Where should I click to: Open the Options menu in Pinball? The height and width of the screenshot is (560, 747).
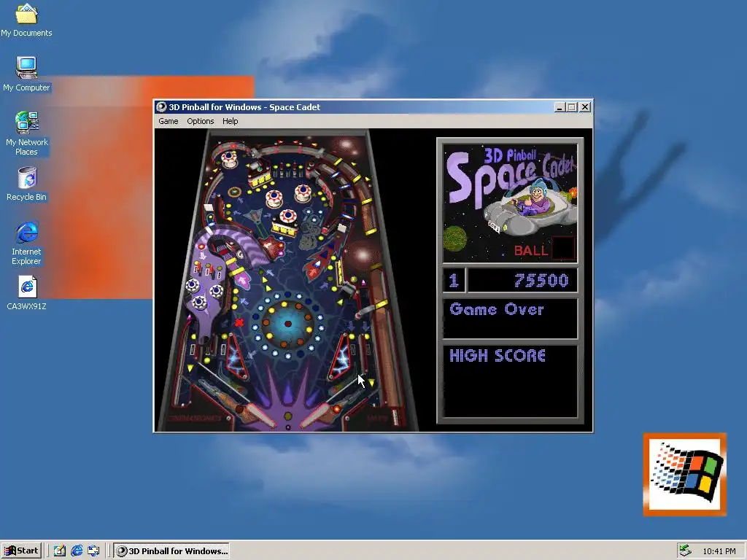click(x=200, y=121)
